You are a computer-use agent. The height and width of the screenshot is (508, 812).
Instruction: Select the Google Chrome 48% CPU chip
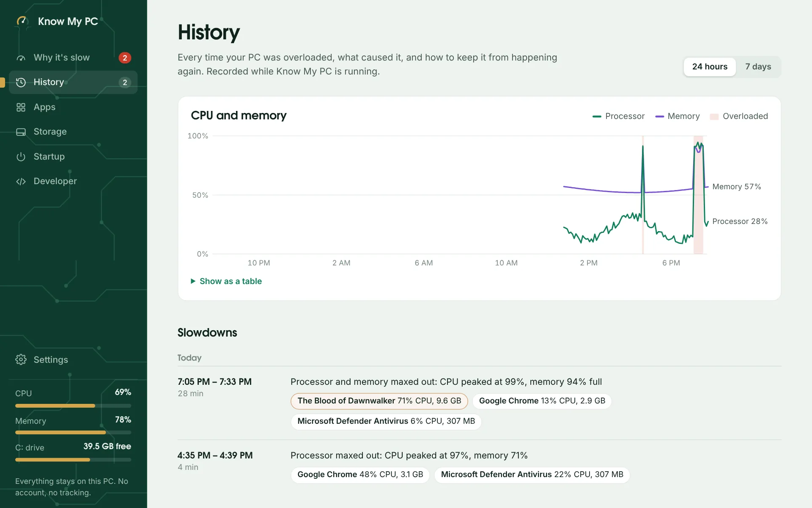click(360, 475)
